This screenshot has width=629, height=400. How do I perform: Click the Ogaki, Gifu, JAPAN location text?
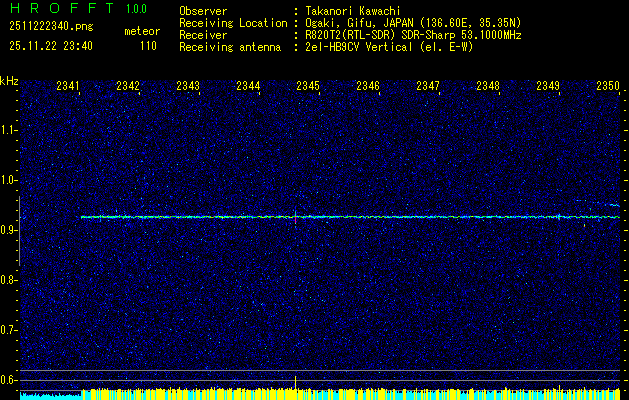413,23
